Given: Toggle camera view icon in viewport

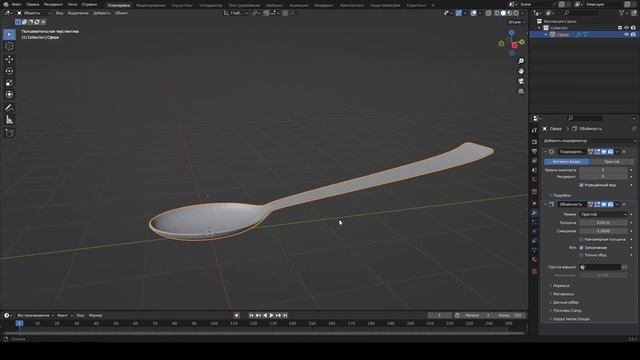Looking at the screenshot, I should point(521,81).
